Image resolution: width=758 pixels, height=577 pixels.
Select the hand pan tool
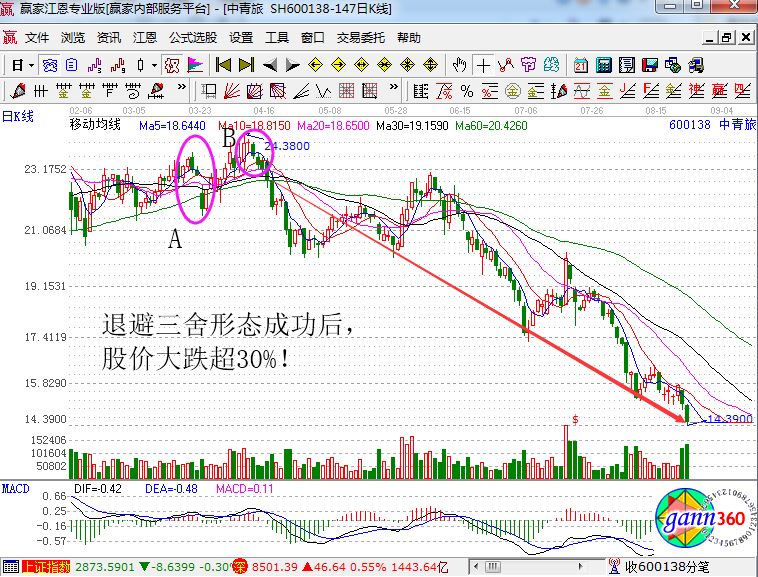(x=459, y=65)
